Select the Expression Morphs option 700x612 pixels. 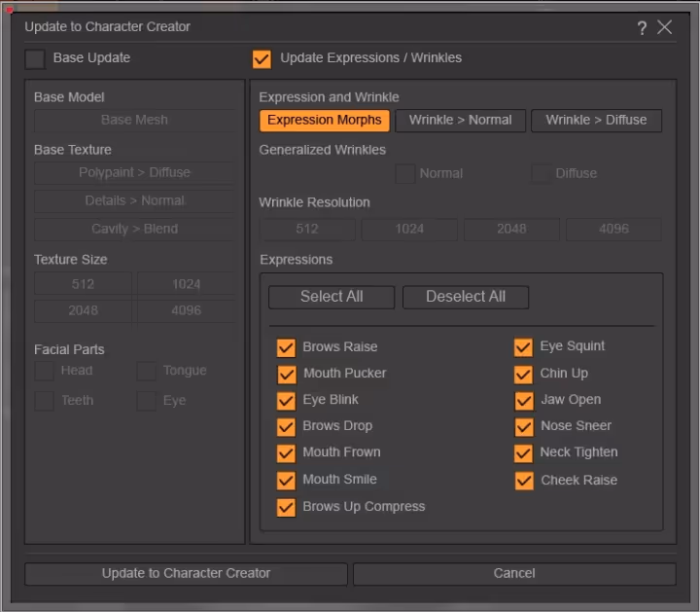[x=325, y=121]
